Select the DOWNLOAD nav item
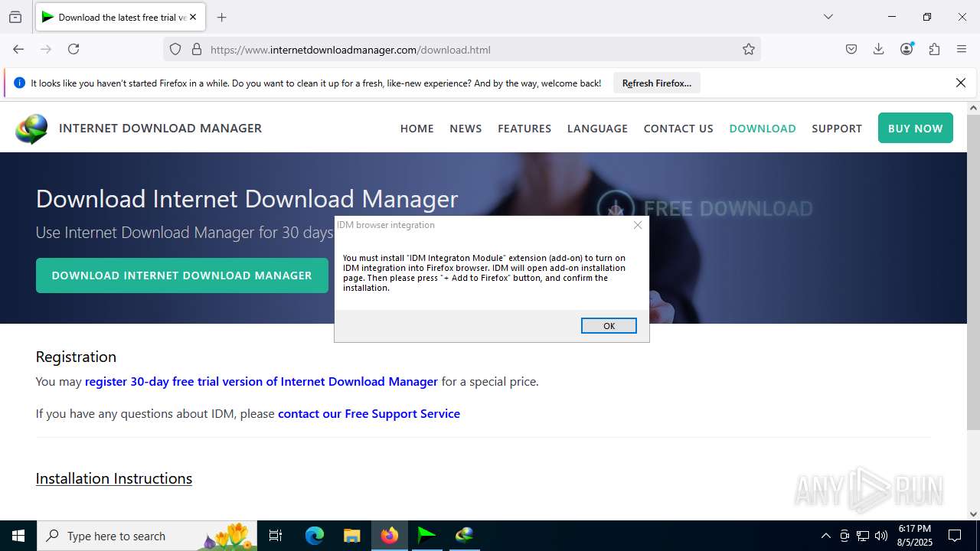Image resolution: width=980 pixels, height=551 pixels. 763,129
